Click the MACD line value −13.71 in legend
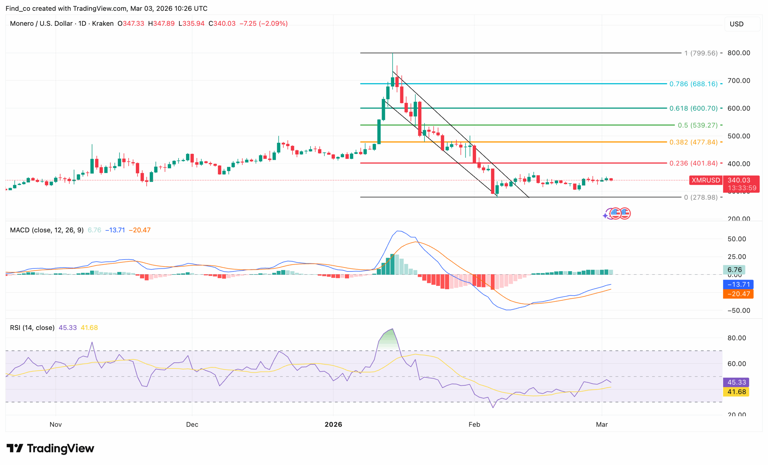The width and height of the screenshot is (768, 465). point(115,230)
